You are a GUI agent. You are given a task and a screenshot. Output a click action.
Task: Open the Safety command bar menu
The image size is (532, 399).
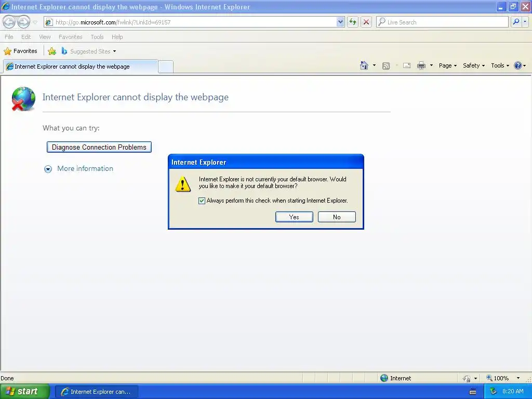474,65
